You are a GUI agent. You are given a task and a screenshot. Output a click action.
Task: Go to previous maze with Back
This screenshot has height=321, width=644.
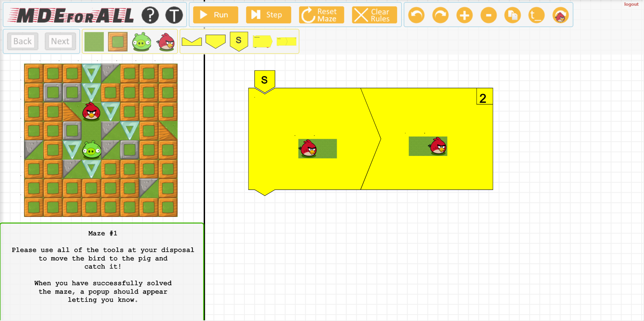tap(23, 41)
